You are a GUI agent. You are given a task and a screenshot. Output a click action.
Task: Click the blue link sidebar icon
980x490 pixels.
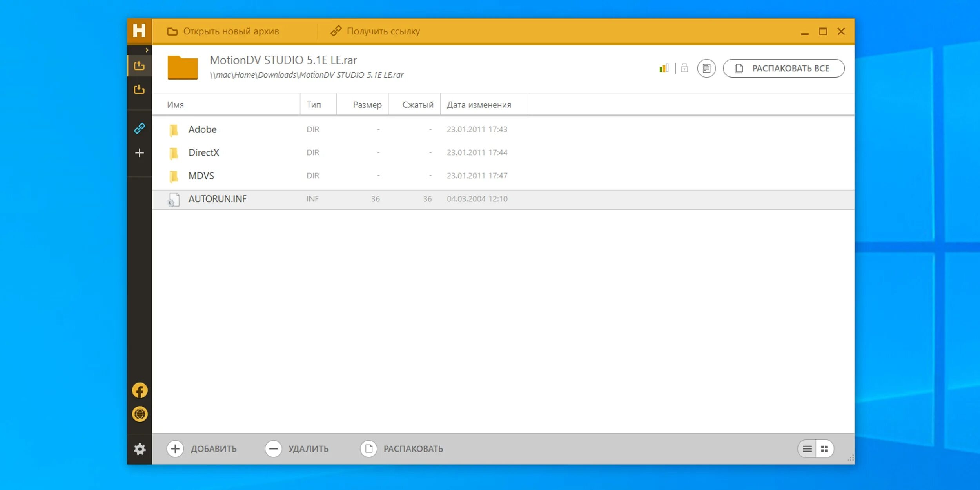click(140, 128)
